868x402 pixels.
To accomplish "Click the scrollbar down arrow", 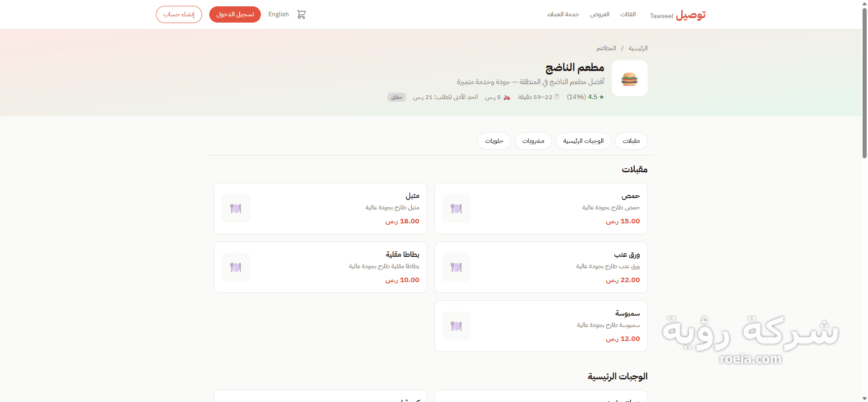I will [x=864, y=398].
